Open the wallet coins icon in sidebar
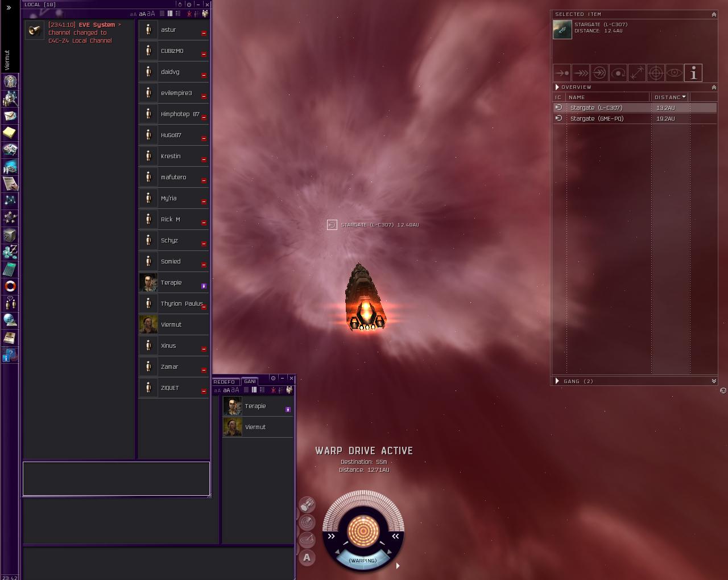This screenshot has height=580, width=728. [10, 252]
